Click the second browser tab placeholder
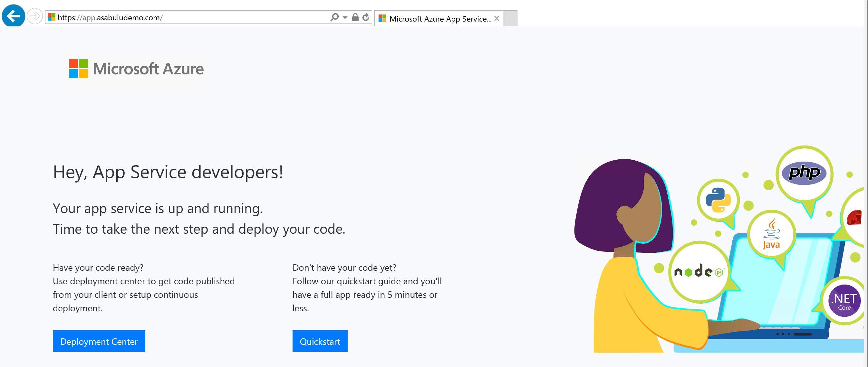Image resolution: width=868 pixels, height=367 pixels. coord(510,17)
